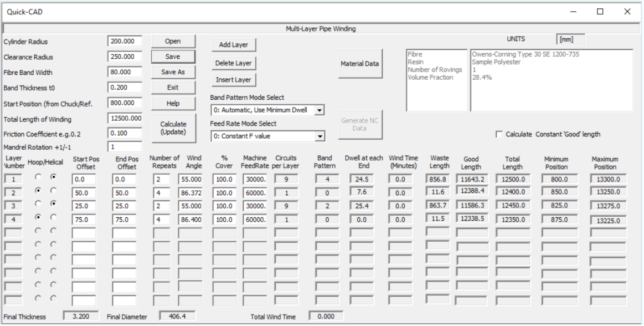Click Minimum Position value 875.0
This screenshot has width=644, height=326.
[x=560, y=220]
